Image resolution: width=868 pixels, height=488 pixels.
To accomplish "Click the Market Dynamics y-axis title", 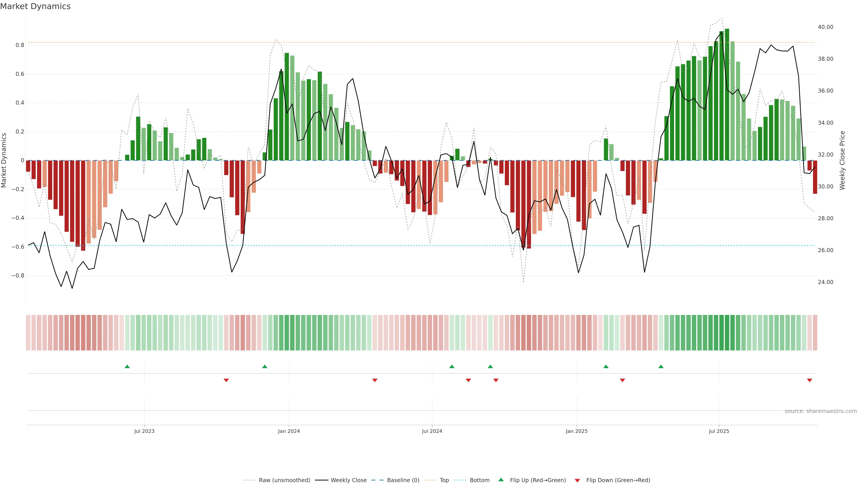I will tap(4, 160).
